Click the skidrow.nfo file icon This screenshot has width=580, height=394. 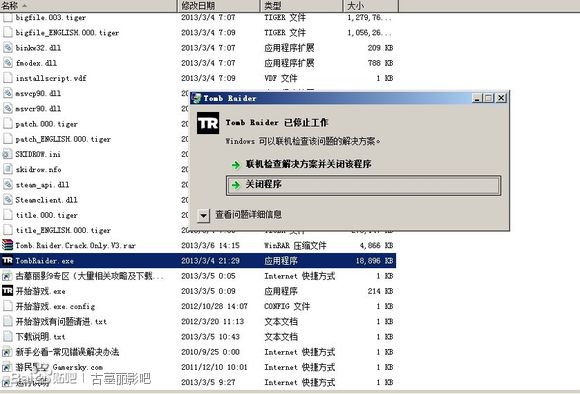[7, 169]
